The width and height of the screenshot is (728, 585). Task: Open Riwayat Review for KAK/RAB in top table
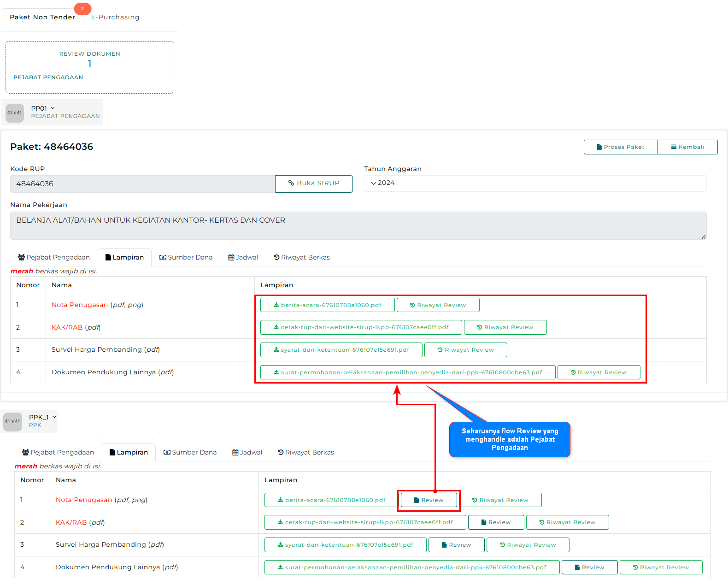click(505, 327)
